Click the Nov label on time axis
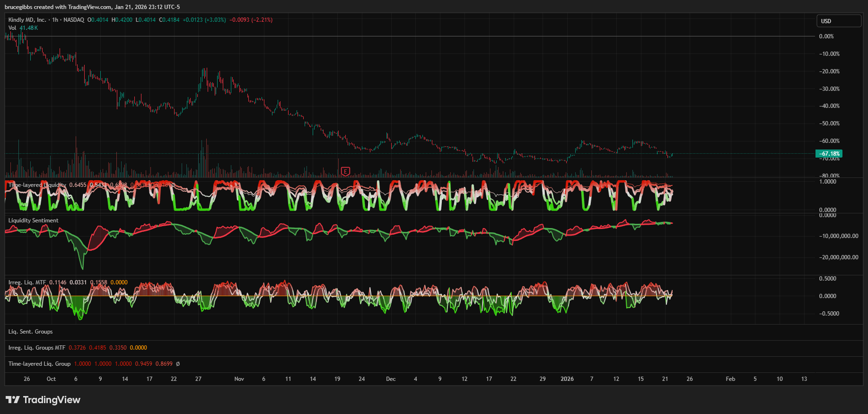This screenshot has width=868, height=414. tap(239, 379)
